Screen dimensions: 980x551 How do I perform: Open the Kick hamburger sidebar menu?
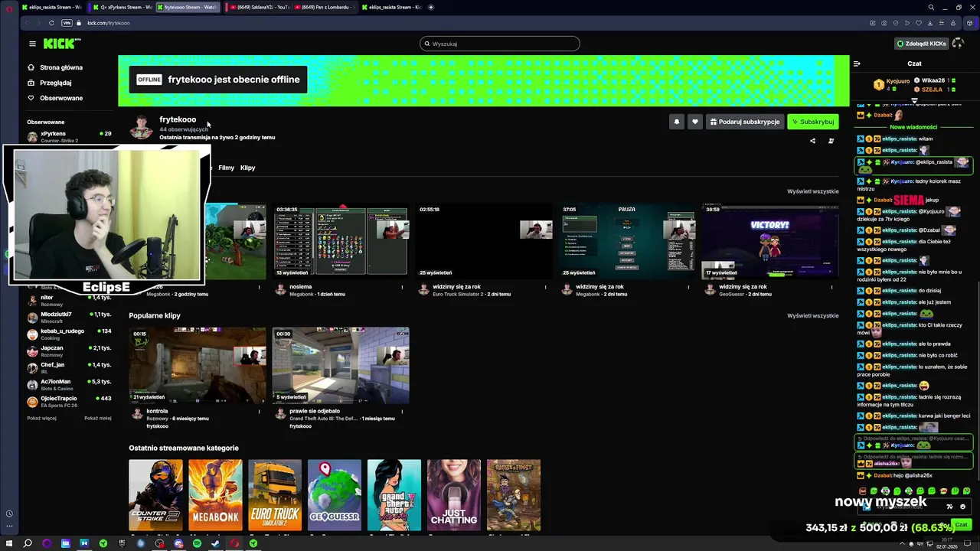coord(32,44)
